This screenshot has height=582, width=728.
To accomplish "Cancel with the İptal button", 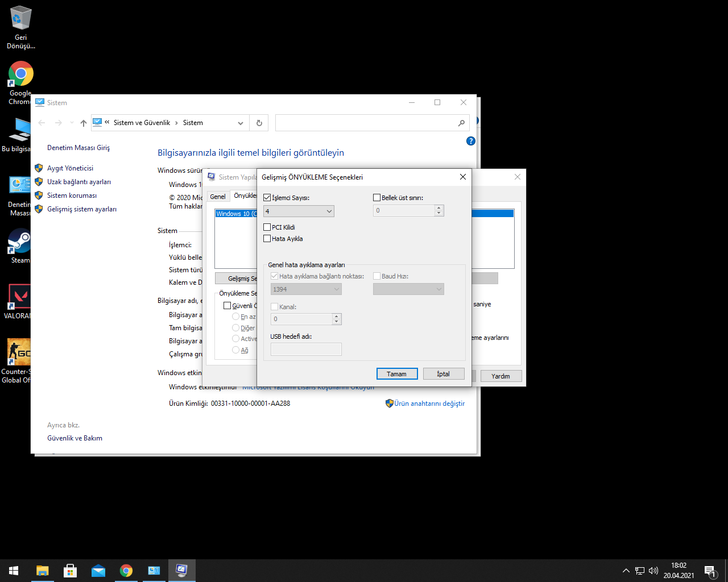I will click(444, 374).
